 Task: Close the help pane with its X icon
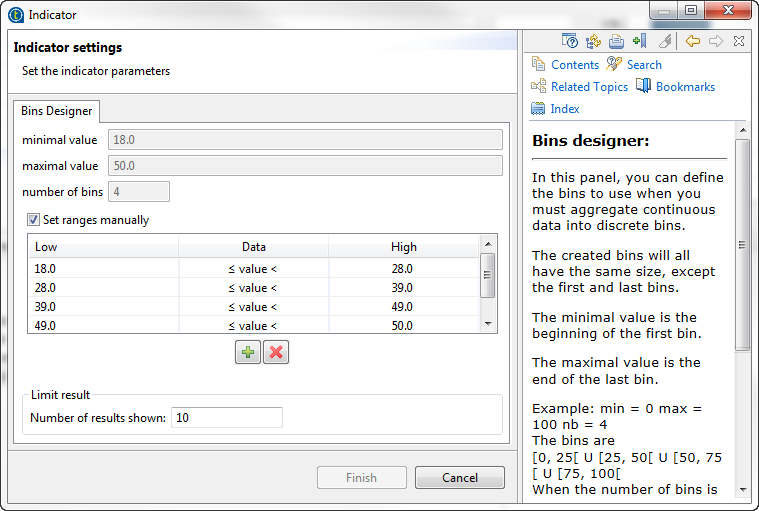(x=739, y=41)
